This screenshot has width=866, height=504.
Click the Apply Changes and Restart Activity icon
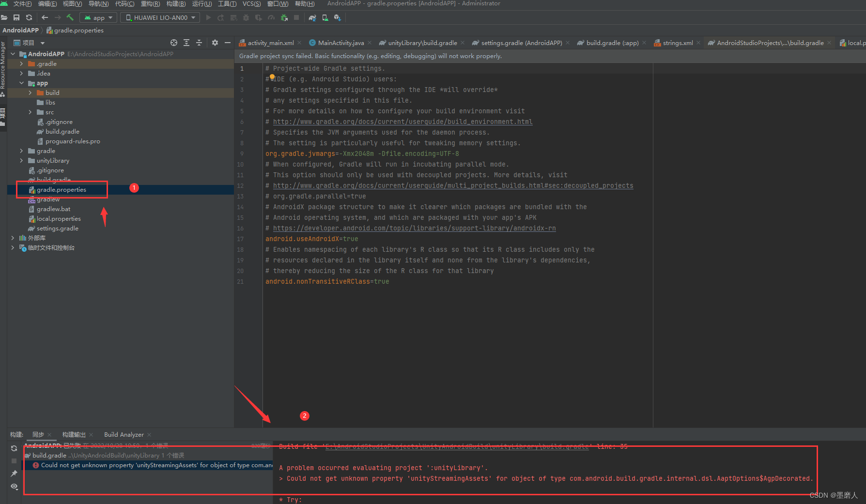(221, 17)
